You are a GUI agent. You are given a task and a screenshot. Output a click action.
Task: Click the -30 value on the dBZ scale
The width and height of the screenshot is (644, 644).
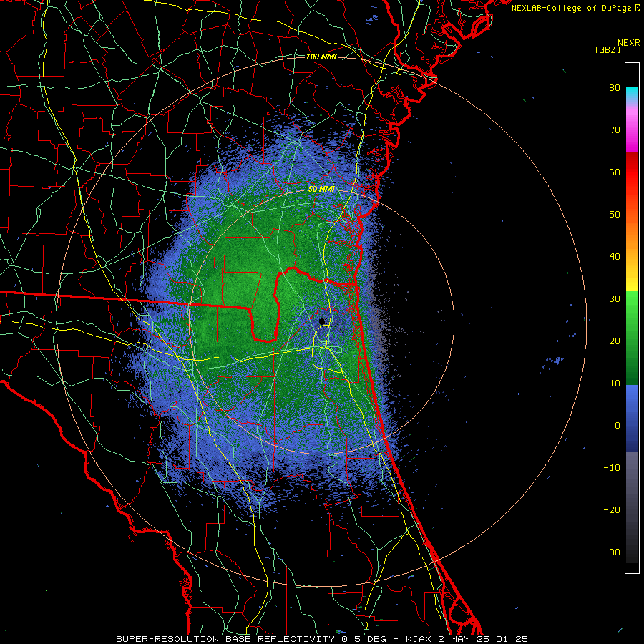point(612,552)
